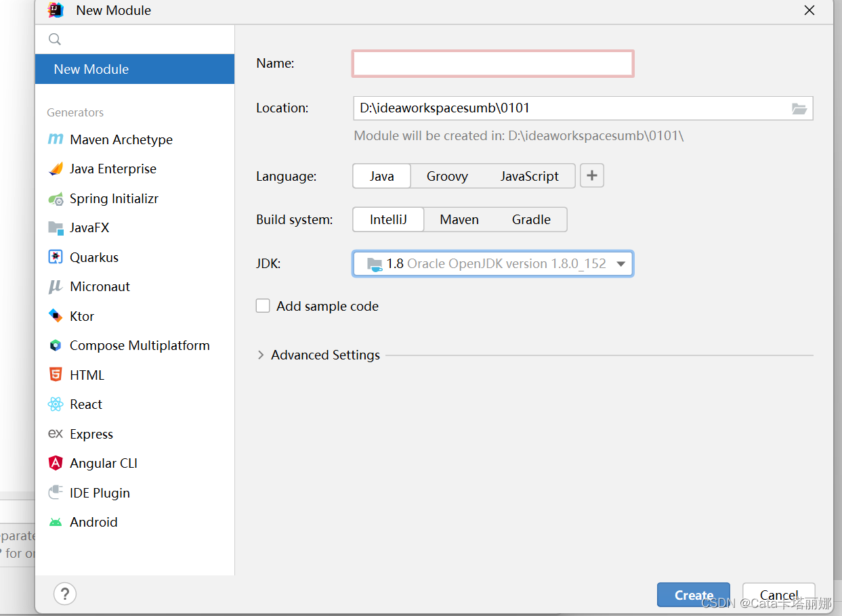Pick the Angular CLI red icon
Viewport: 842px width, 616px height.
[56, 463]
